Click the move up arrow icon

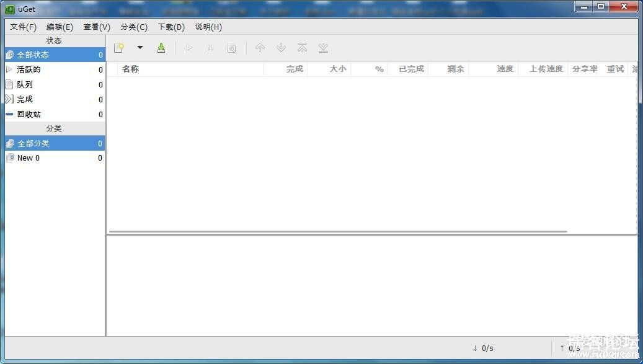260,48
